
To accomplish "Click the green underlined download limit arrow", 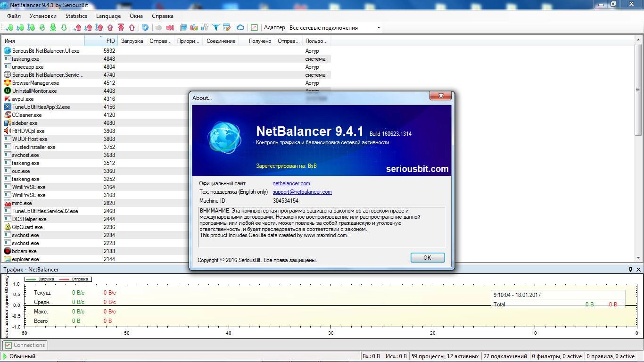I will coord(53,27).
